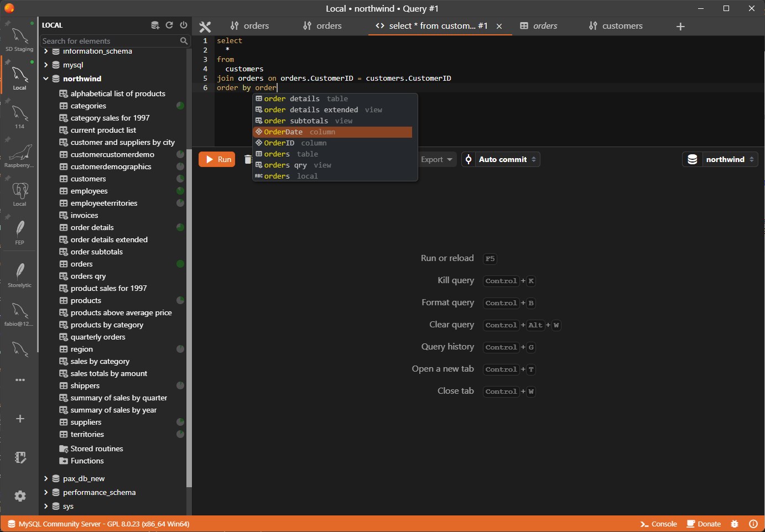Click the create new database icon
Viewport: 765px width, 532px height.
click(x=155, y=25)
